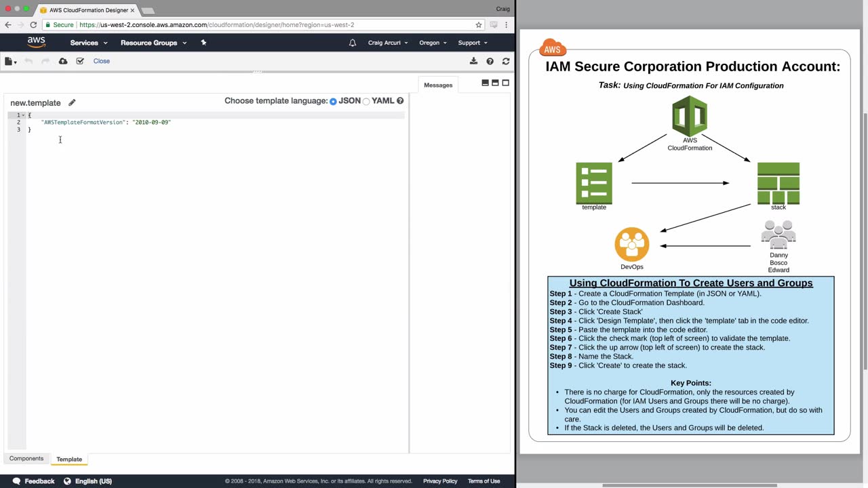868x488 pixels.
Task: Click the DevOps group icon in diagram
Action: tap(632, 244)
